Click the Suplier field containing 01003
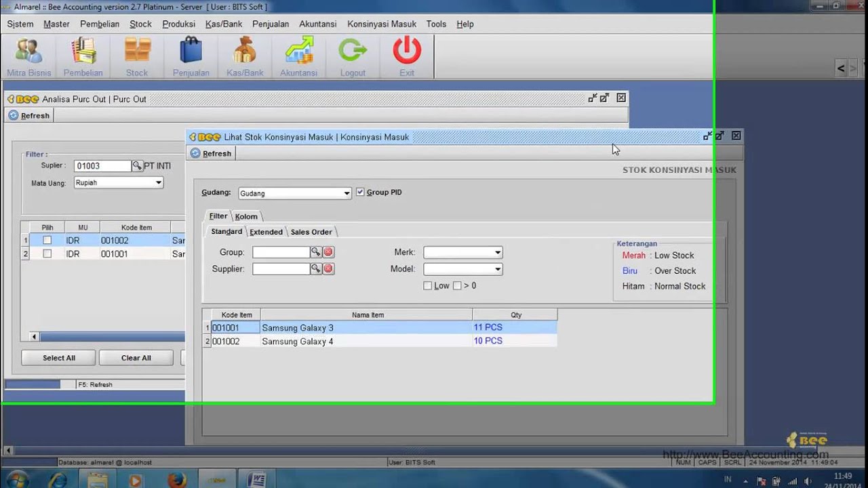Viewport: 868px width, 488px height. (102, 166)
